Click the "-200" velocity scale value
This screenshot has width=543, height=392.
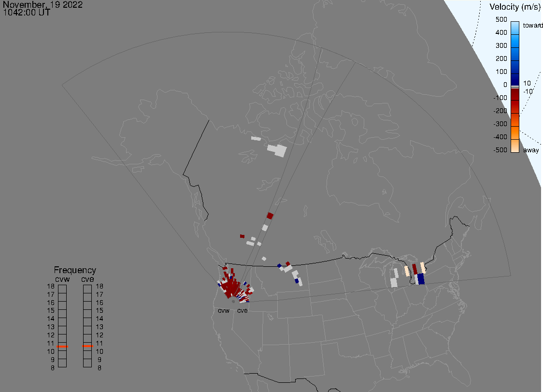click(x=500, y=111)
